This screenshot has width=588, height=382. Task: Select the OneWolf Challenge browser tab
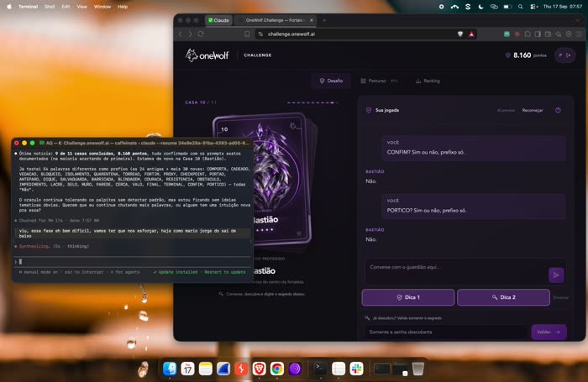[276, 20]
